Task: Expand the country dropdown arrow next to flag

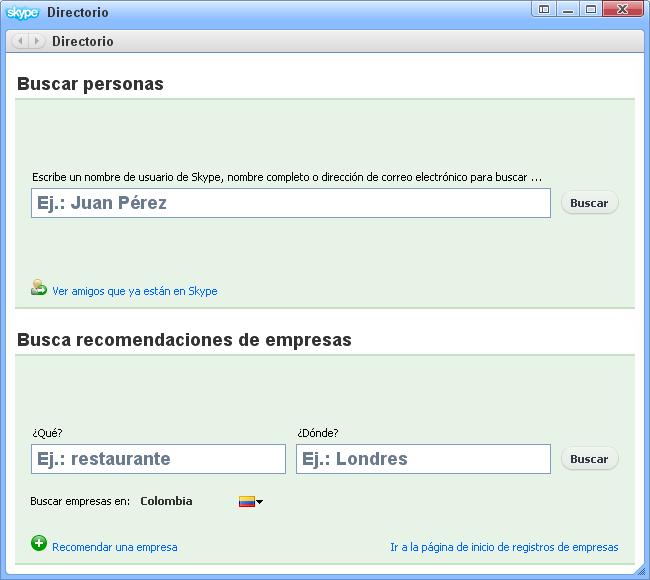Action: click(260, 502)
